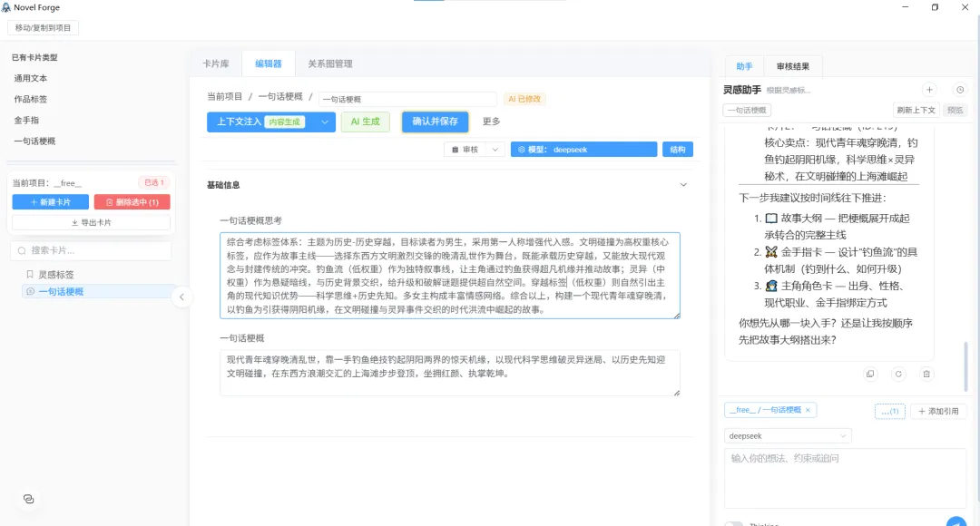
Task: Select the 灵感标签 card in tree
Action: 56,274
